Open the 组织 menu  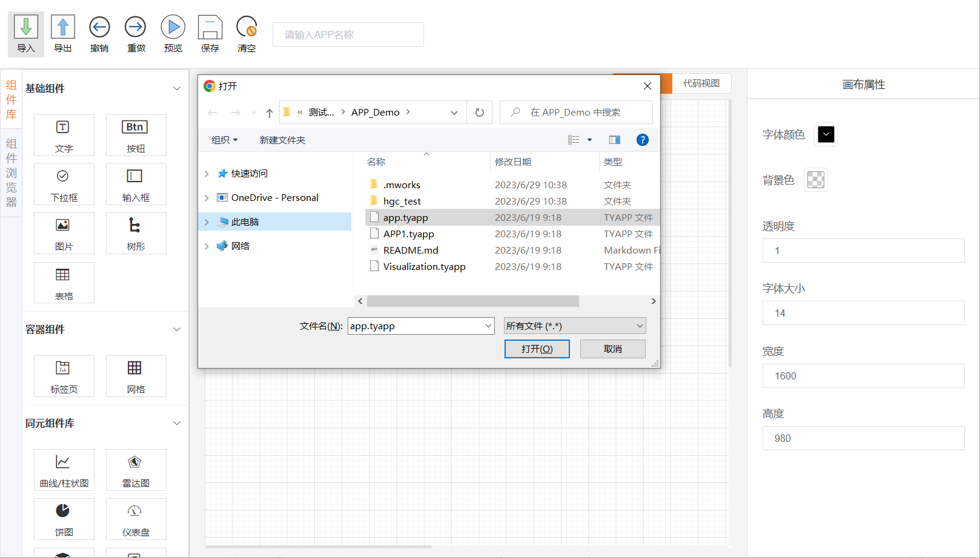[x=224, y=140]
